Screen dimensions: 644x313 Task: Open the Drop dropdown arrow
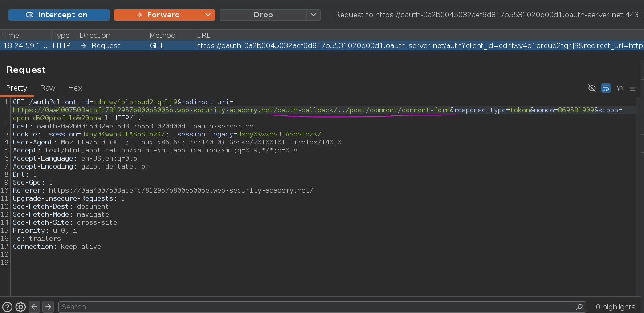[314, 15]
